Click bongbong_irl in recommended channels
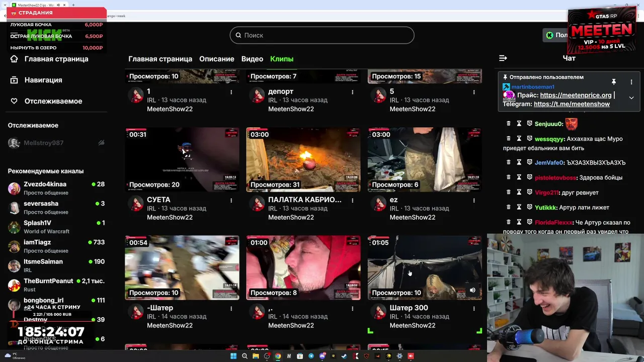This screenshot has height=362, width=644. 56,304
